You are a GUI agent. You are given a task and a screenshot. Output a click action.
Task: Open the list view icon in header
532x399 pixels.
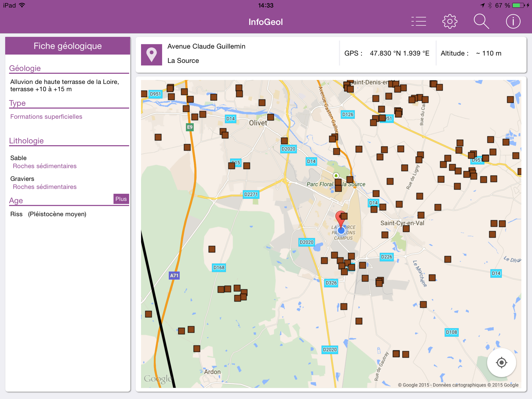click(418, 22)
